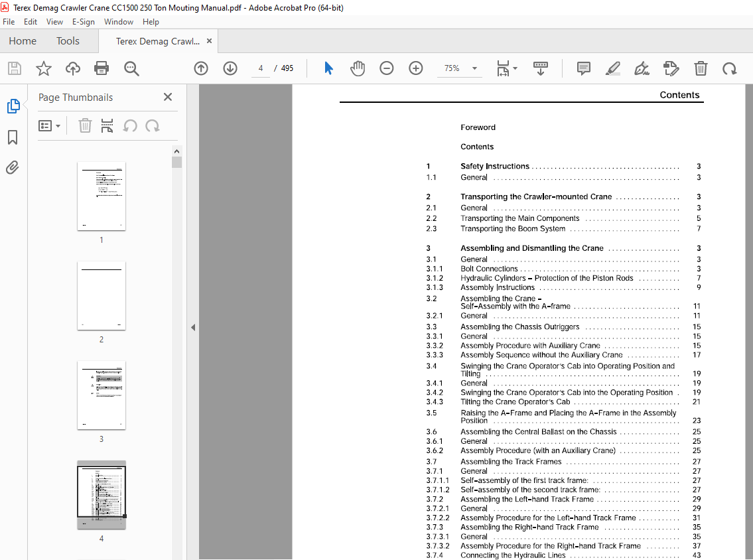Zoom in with plus button
Viewport: 753px width, 560px height.
(x=416, y=68)
